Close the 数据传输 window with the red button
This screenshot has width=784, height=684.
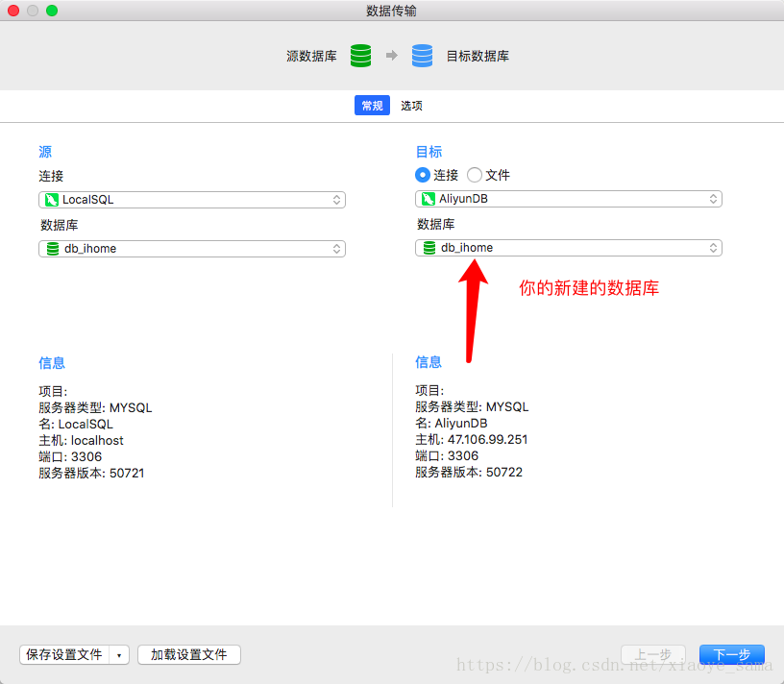[13, 11]
